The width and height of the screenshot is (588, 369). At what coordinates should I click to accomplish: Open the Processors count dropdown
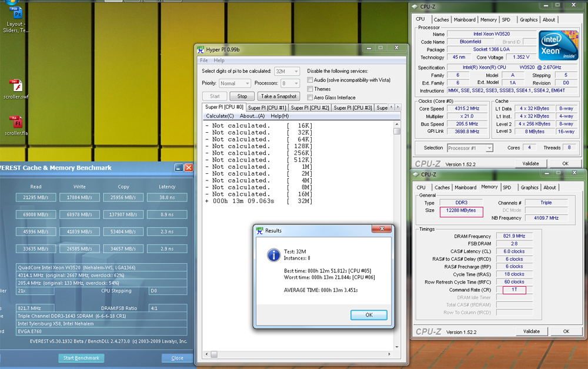290,83
